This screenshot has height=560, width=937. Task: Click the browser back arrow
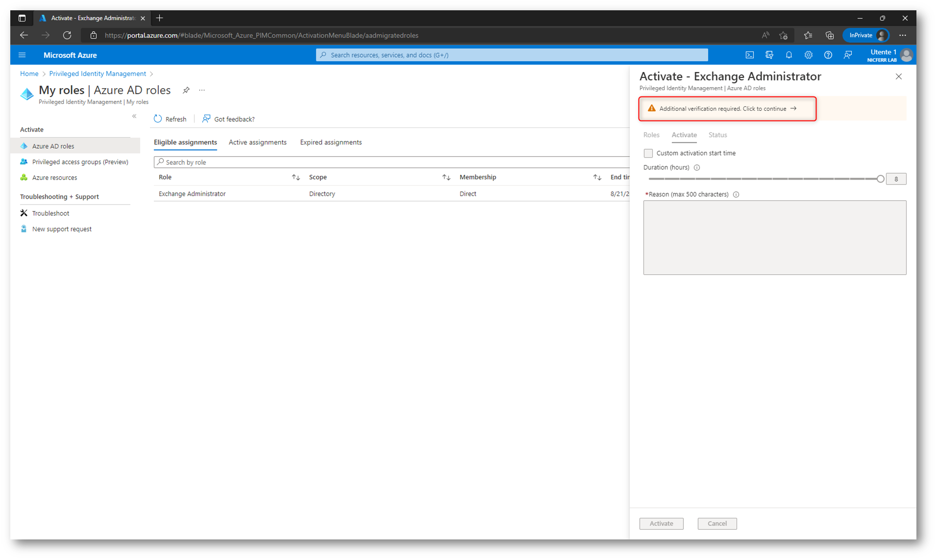[24, 35]
